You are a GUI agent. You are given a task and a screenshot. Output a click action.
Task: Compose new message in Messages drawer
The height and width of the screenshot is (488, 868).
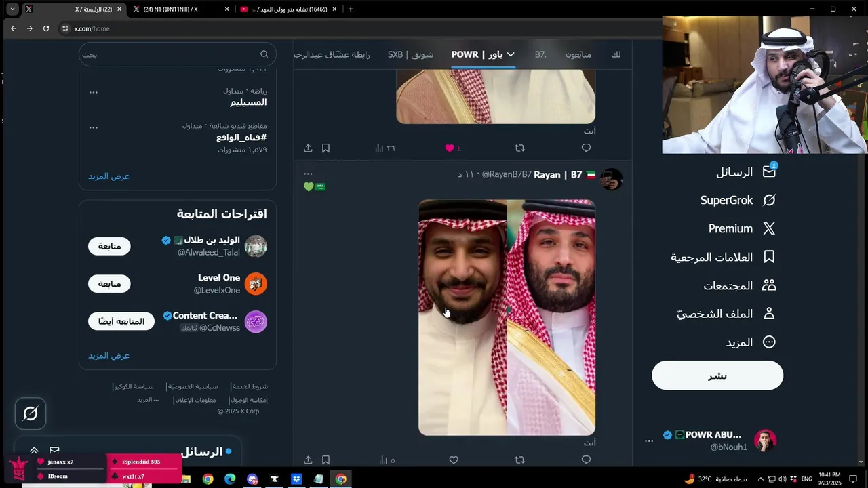point(55,451)
